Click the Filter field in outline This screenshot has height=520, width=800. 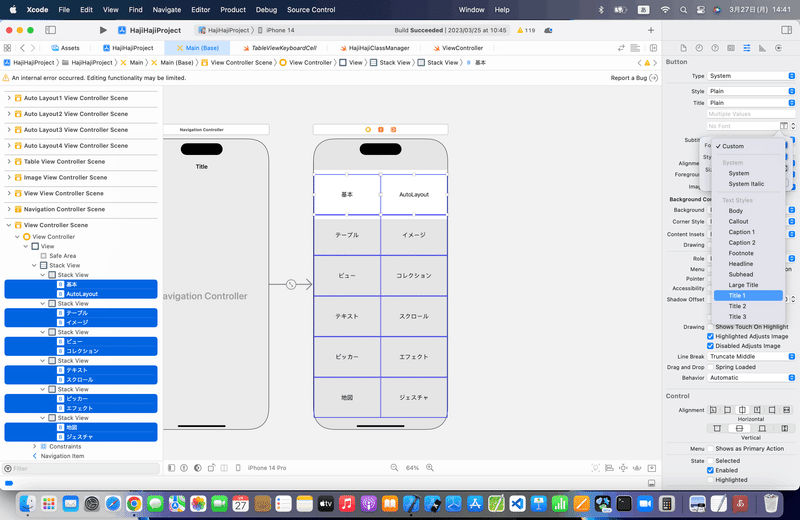pos(82,468)
